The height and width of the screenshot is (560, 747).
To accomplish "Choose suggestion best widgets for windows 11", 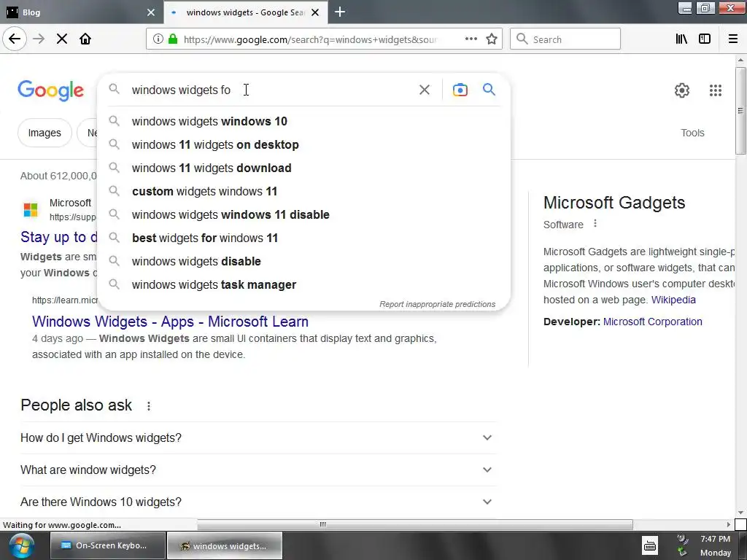I will (x=303, y=238).
